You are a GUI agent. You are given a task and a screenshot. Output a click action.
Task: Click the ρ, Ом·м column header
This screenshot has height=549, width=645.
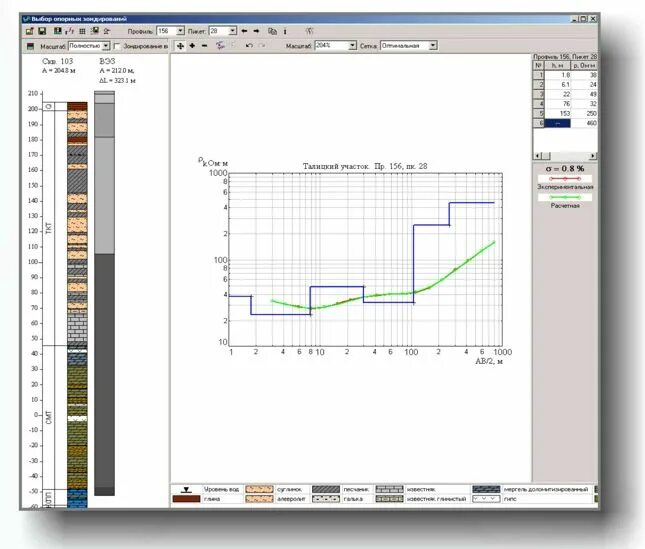[x=584, y=65]
